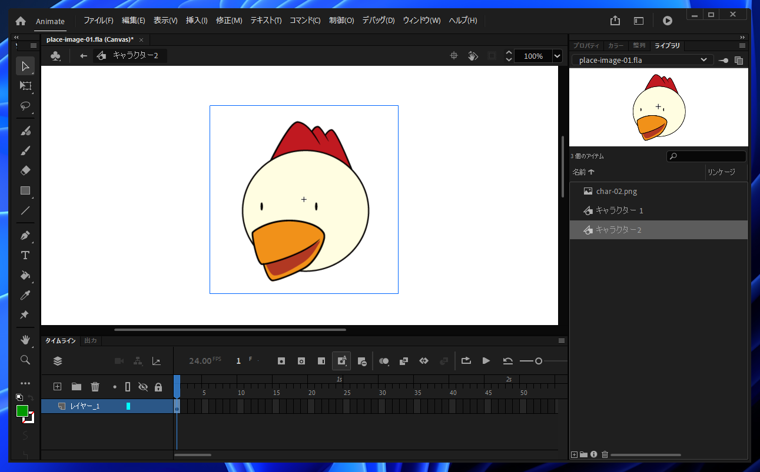Switch to the プロパティ panel tab
Viewport: 760px width, 472px height.
coord(586,46)
